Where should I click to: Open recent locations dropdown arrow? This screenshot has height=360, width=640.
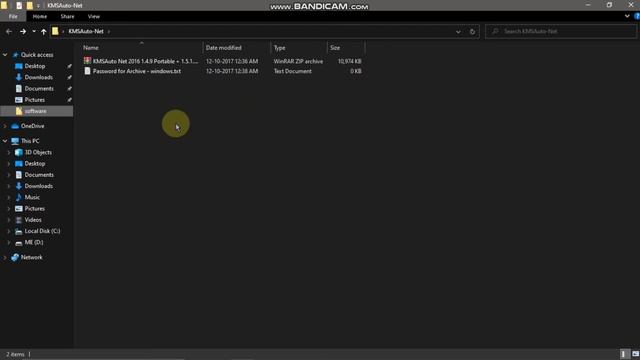[34, 31]
